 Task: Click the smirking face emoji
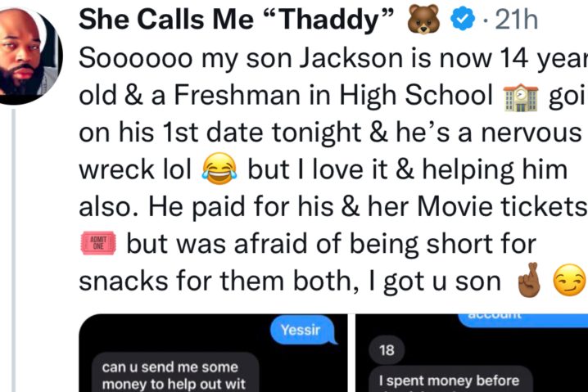point(570,281)
